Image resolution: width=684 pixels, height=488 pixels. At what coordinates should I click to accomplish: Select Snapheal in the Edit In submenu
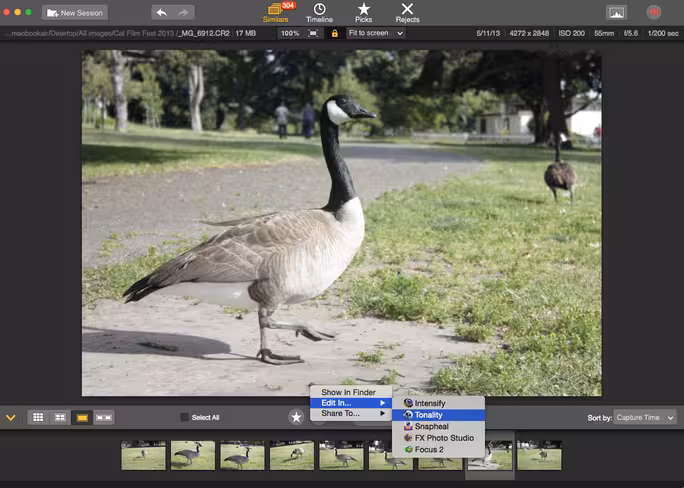438,426
